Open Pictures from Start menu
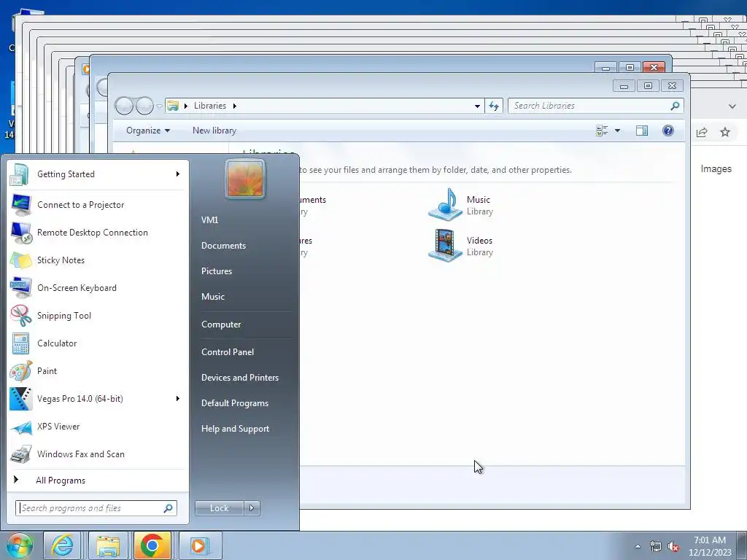747x560 pixels. [x=217, y=271]
